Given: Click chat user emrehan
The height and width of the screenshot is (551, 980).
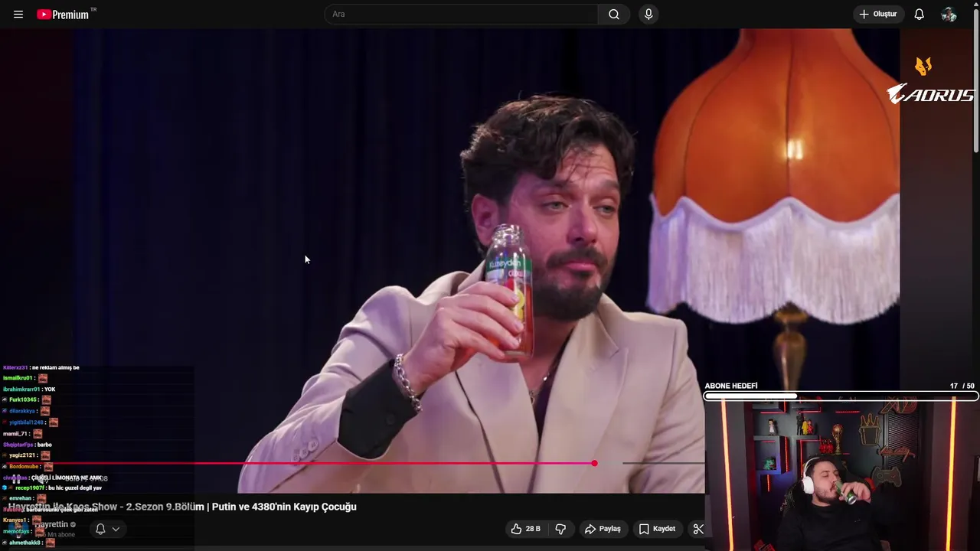Looking at the screenshot, I should (20, 498).
